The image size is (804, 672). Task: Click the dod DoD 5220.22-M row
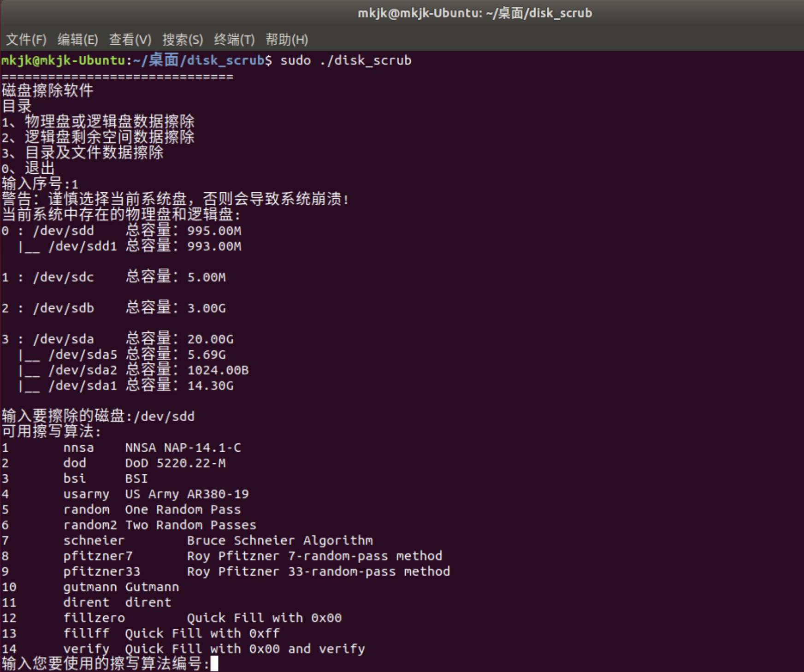114,463
